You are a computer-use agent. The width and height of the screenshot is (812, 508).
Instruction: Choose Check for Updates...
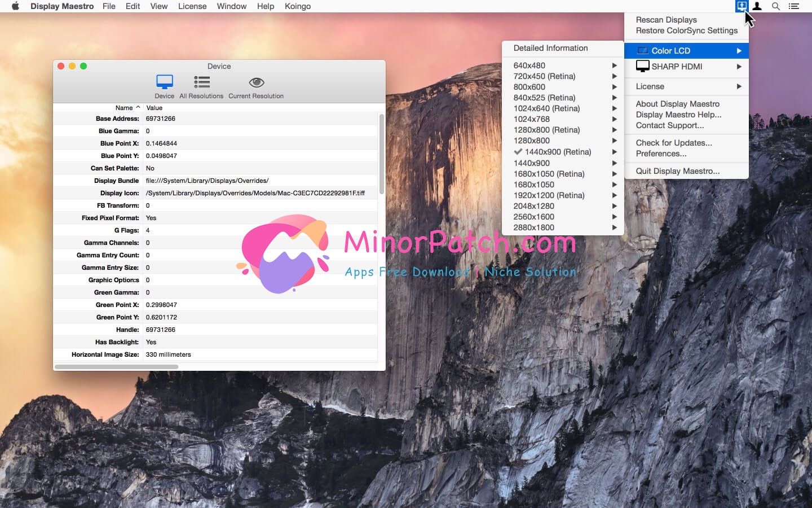tap(686, 143)
